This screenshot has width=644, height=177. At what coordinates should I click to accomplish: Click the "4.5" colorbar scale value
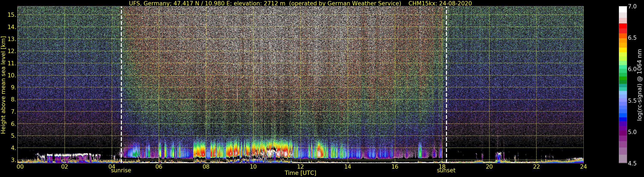click(x=632, y=163)
